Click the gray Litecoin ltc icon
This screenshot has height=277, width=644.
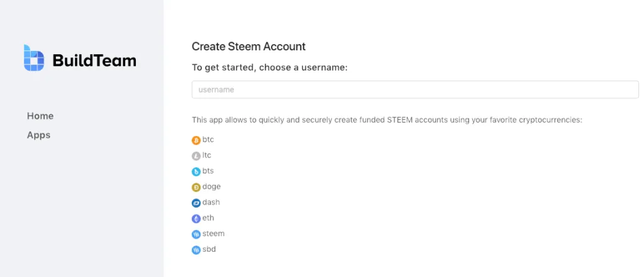click(x=196, y=156)
